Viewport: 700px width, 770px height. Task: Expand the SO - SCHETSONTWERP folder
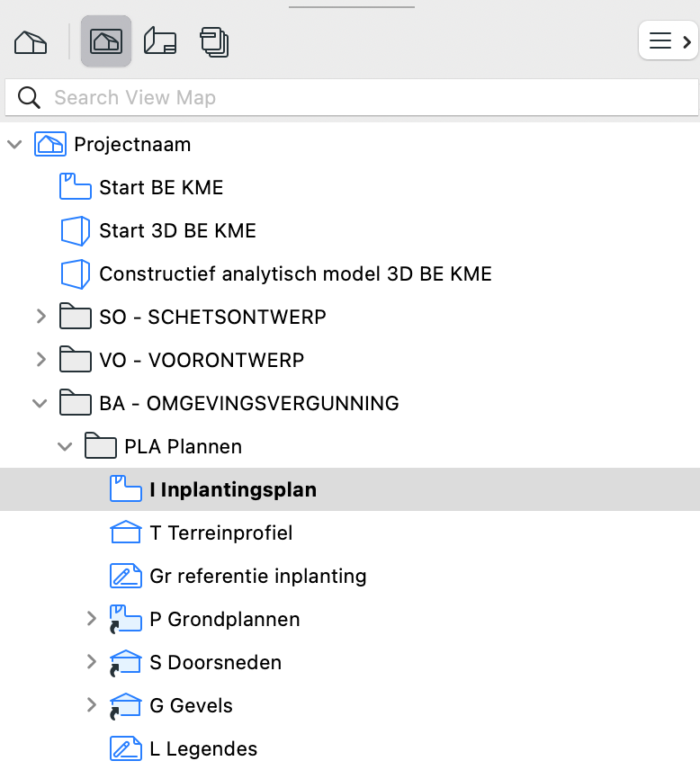click(41, 317)
